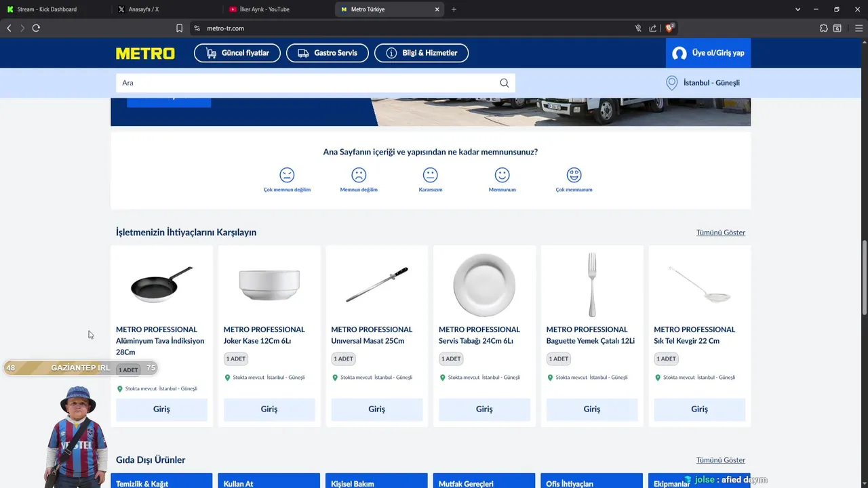Go back in browser history
Viewport: 868px width, 488px height.
click(9, 28)
